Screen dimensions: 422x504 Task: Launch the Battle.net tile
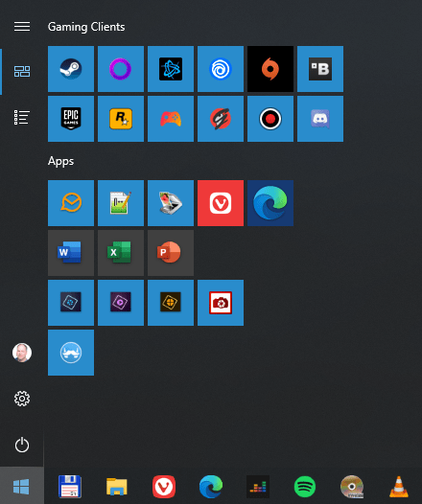(171, 69)
